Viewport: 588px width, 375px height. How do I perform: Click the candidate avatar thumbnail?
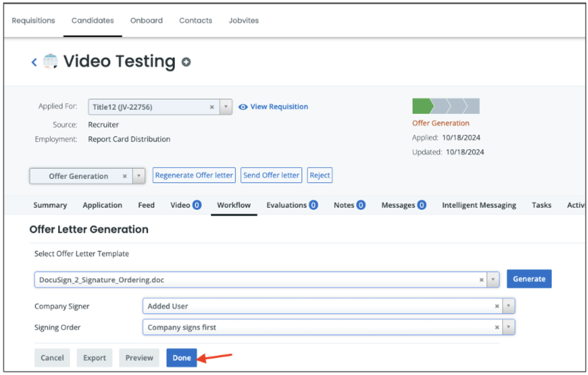[50, 62]
